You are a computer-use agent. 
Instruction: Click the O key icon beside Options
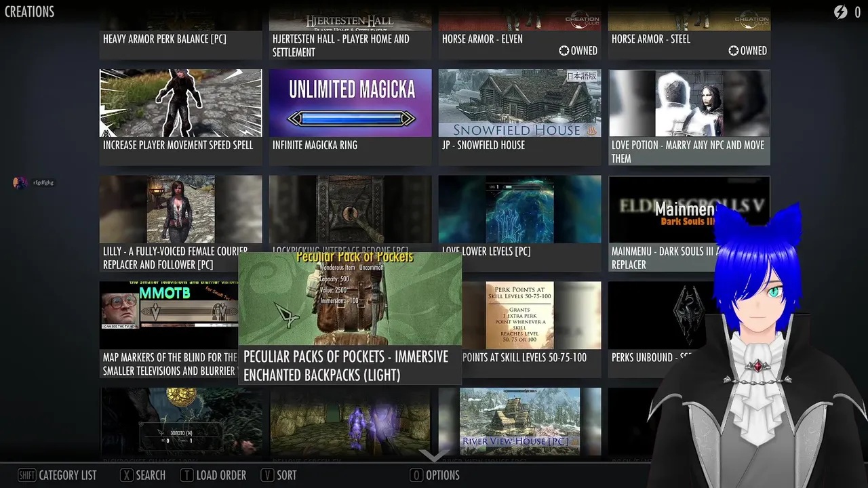(x=416, y=475)
